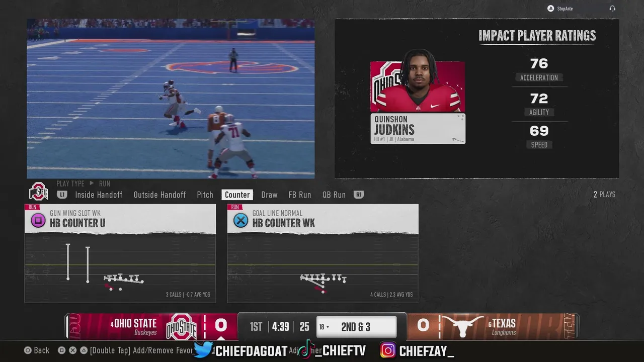Screen dimensions: 644x362
Task: Click the Goal Line Normal formation label
Action: coord(277,213)
